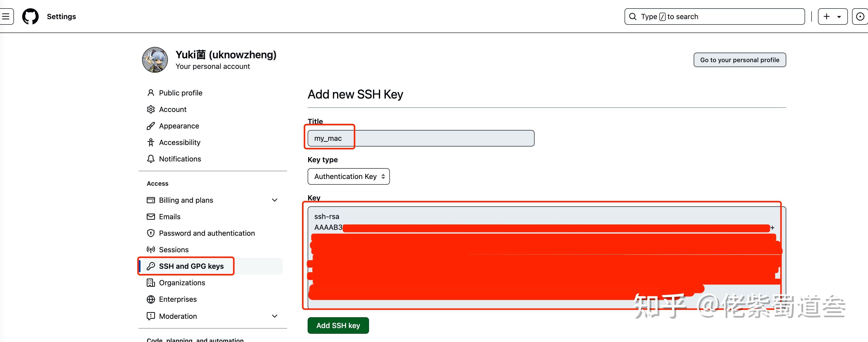Go to Account settings gear item

(x=173, y=110)
